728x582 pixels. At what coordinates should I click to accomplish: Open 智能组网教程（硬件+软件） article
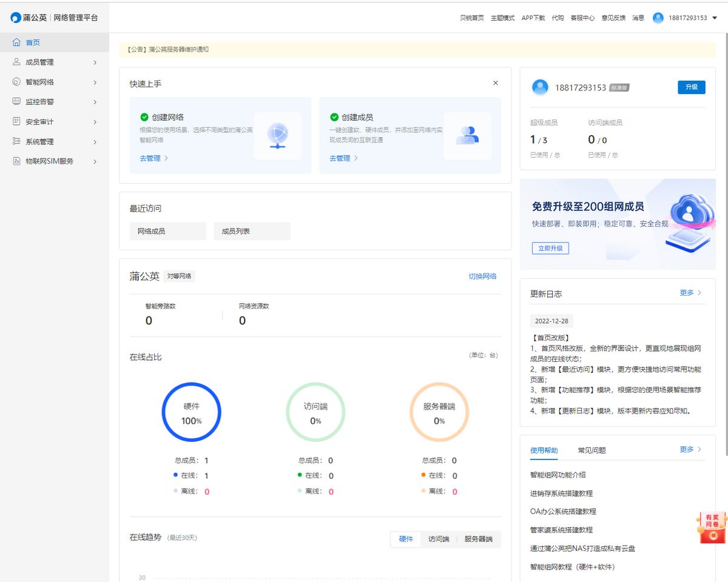pos(573,567)
